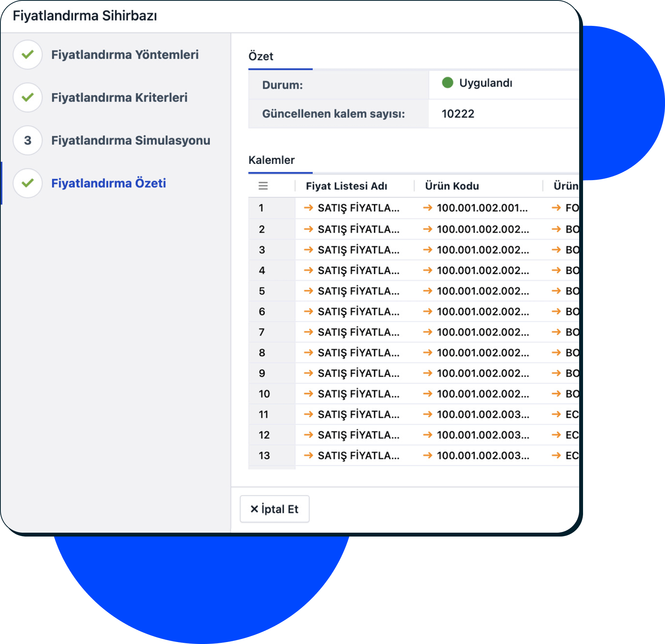Switch to the Kalemler tab
This screenshot has width=665, height=644.
click(x=271, y=160)
